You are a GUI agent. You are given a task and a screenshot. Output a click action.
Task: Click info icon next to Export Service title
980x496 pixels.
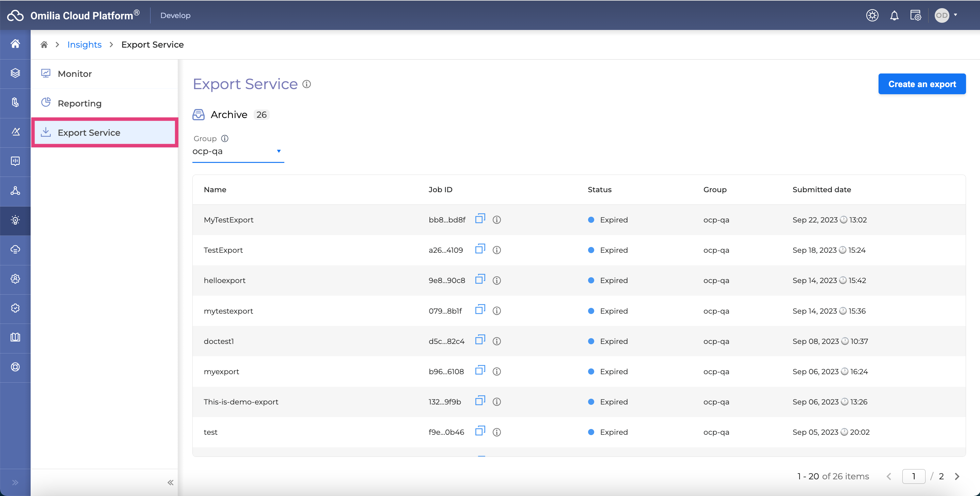click(306, 84)
